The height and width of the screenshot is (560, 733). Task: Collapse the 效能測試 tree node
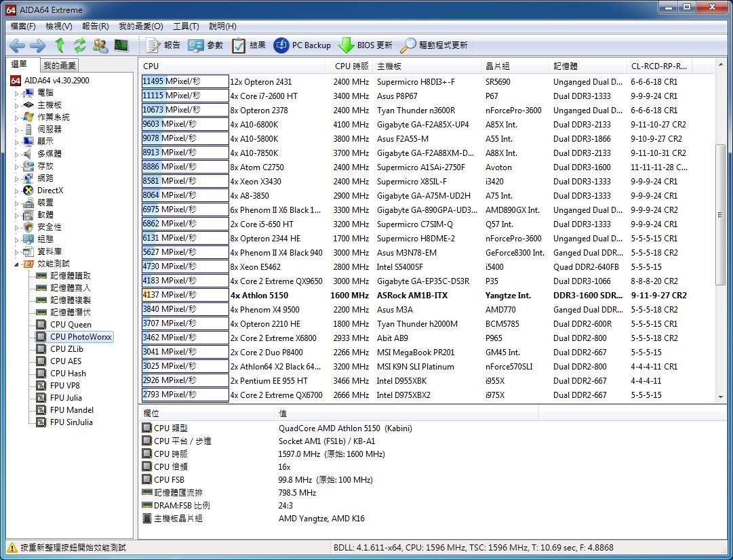(x=16, y=264)
